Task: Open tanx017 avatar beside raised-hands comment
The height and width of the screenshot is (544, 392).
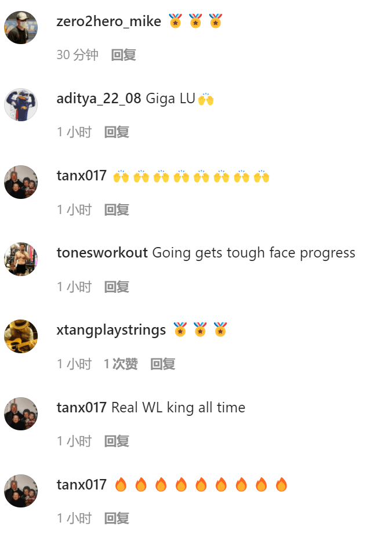Action: (21, 182)
